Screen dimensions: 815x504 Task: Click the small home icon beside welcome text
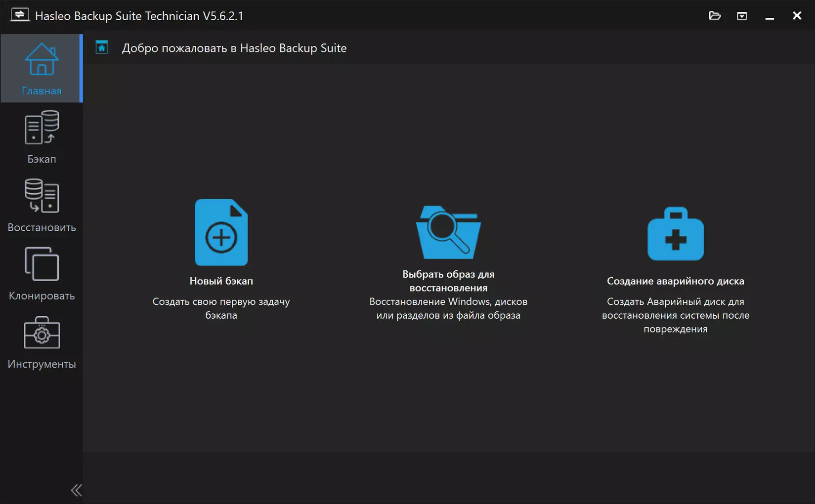point(102,47)
